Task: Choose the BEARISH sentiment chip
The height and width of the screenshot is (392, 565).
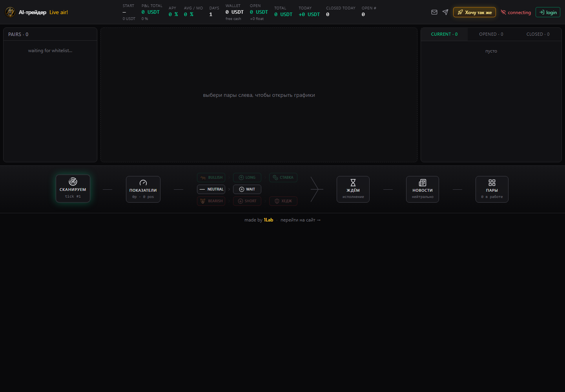Action: click(211, 201)
